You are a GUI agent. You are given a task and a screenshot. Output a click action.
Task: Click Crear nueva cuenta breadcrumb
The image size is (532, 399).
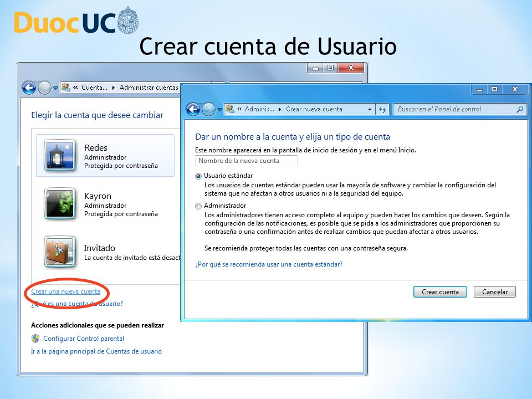click(x=314, y=109)
